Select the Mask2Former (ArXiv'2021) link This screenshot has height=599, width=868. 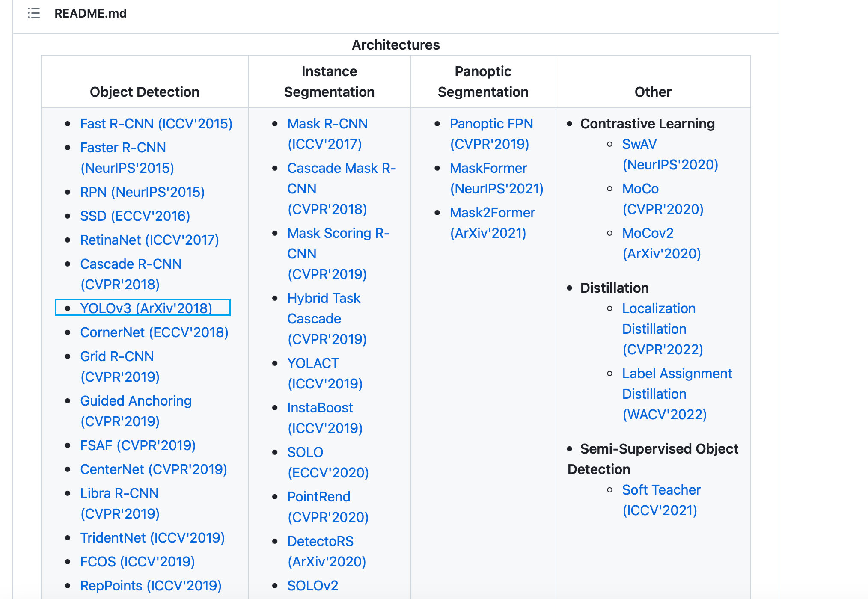click(x=492, y=213)
